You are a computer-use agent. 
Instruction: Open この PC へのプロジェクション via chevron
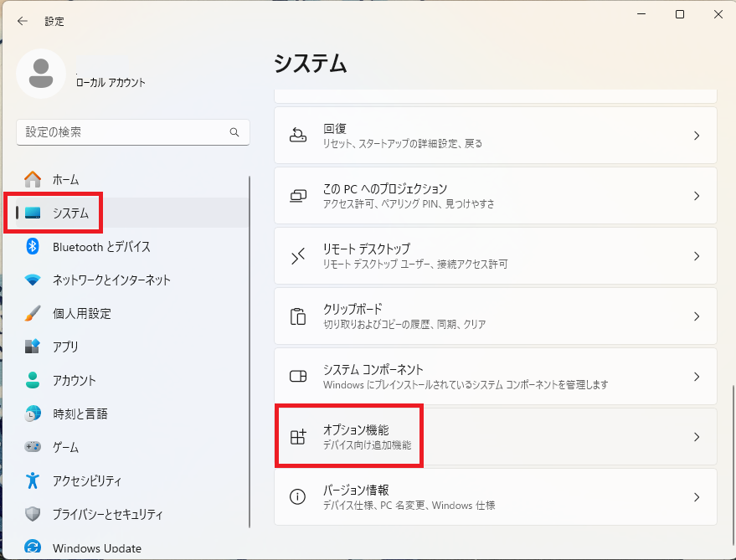point(697,196)
